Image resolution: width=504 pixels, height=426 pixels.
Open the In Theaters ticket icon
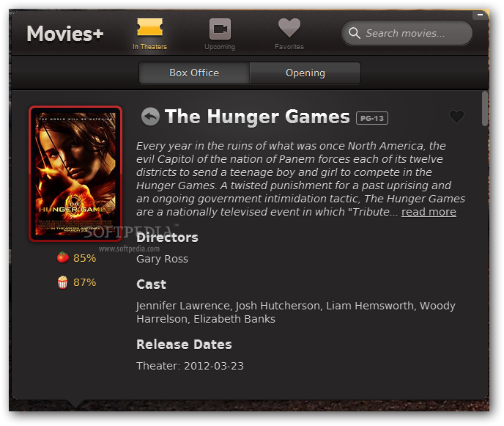149,26
